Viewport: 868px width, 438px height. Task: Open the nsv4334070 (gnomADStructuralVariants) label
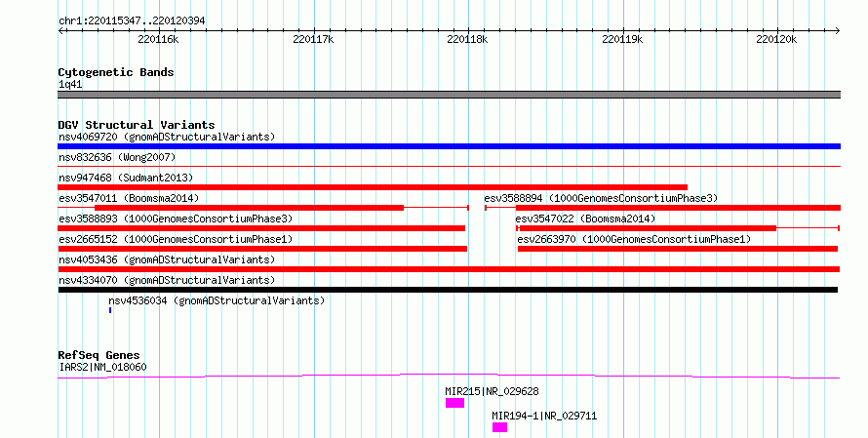(x=167, y=280)
